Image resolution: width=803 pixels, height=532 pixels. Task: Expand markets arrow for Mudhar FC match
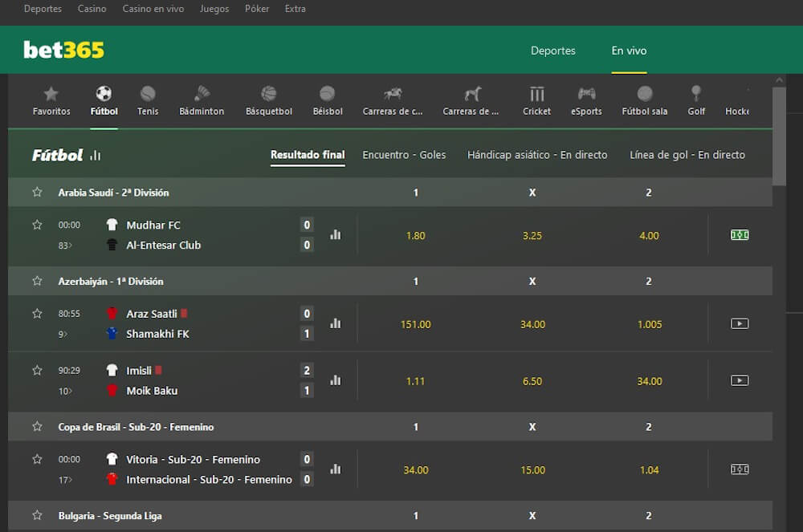tap(65, 245)
